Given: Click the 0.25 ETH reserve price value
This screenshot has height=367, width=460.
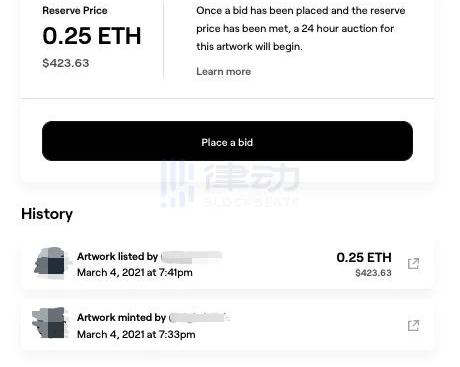Looking at the screenshot, I should pyautogui.click(x=92, y=36).
